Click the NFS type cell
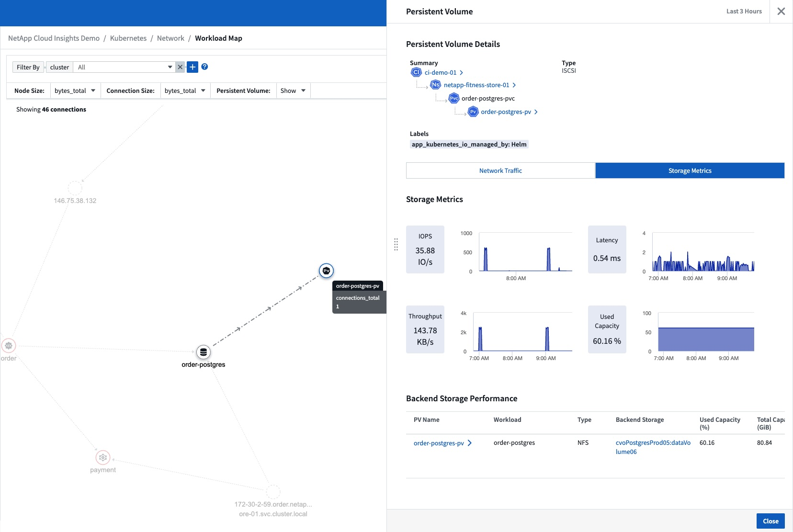Image resolution: width=793 pixels, height=532 pixels. point(583,443)
